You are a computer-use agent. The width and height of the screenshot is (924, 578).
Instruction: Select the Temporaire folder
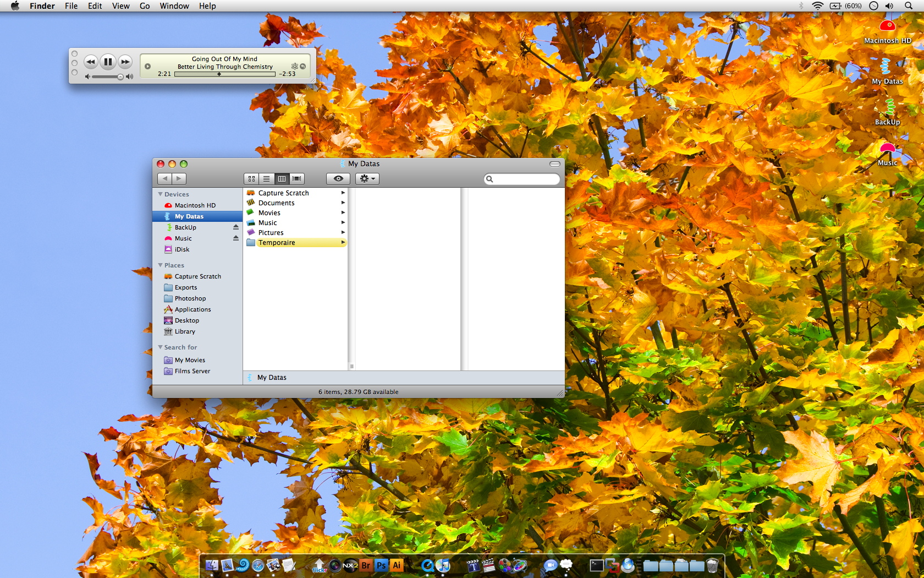(295, 243)
